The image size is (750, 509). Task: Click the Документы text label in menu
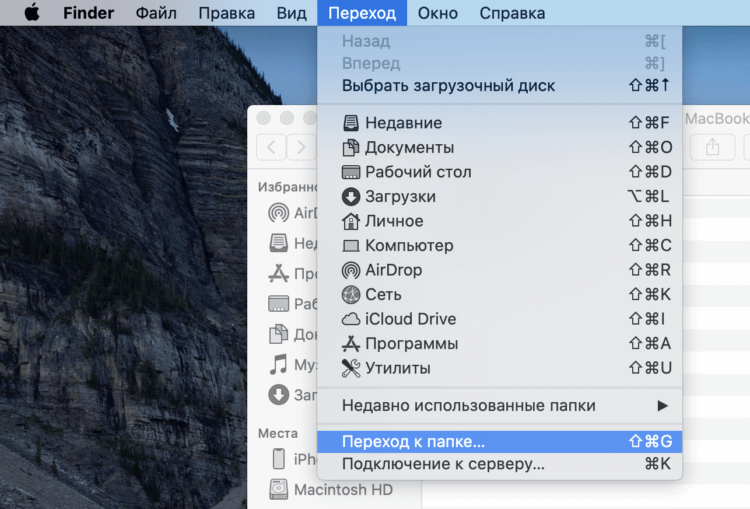409,147
